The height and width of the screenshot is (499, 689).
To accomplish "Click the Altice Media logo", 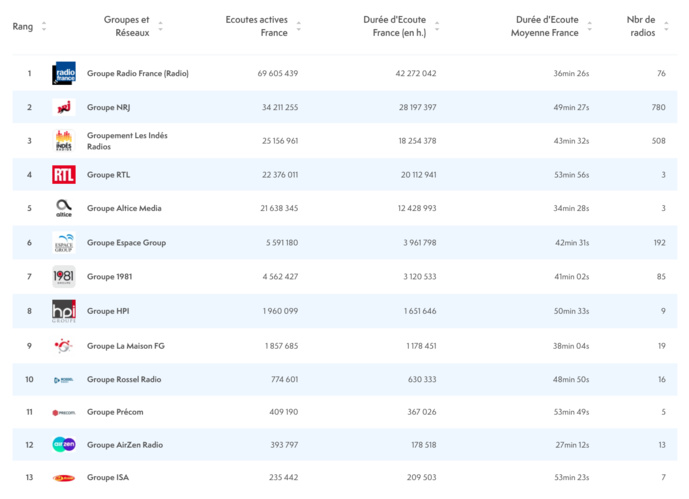I will point(64,208).
